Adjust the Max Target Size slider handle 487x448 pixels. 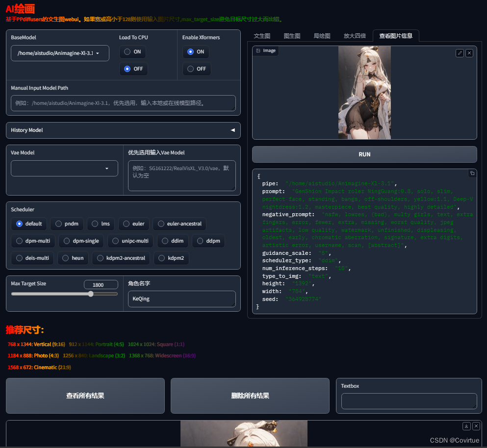pos(91,294)
